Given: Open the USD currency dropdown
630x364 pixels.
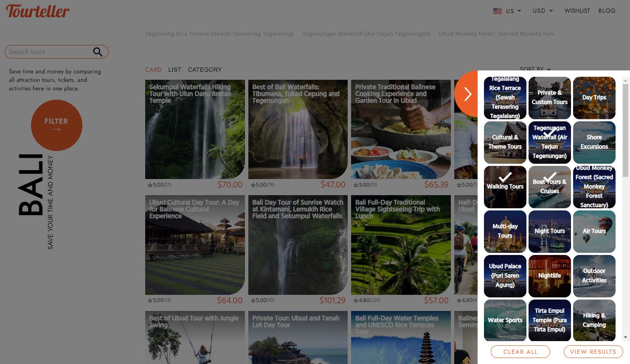Looking at the screenshot, I should (x=543, y=11).
